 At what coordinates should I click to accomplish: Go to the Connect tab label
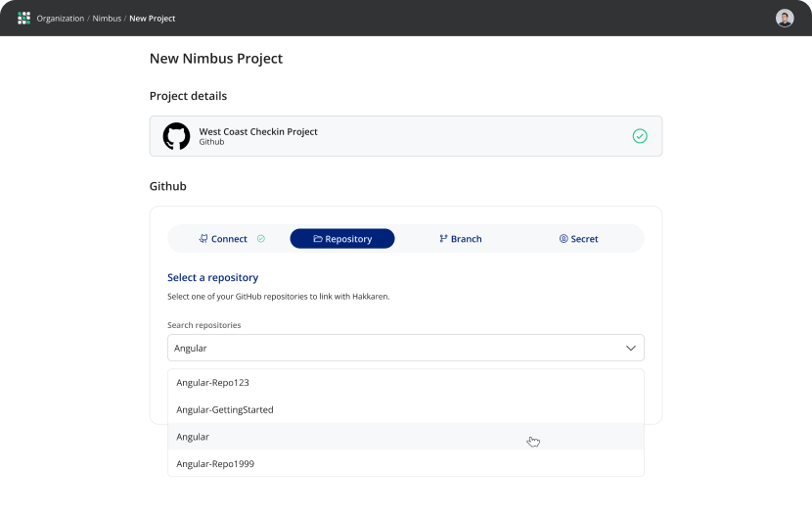pos(229,239)
